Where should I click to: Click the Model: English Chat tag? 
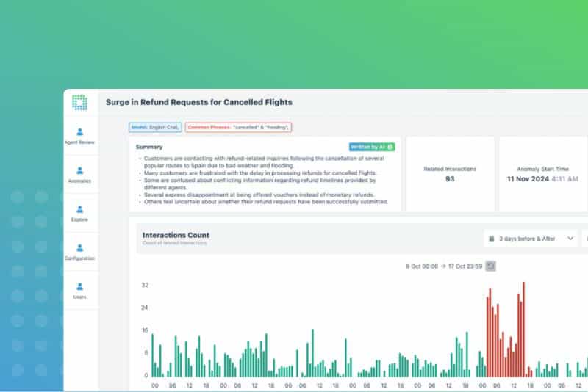tap(155, 127)
